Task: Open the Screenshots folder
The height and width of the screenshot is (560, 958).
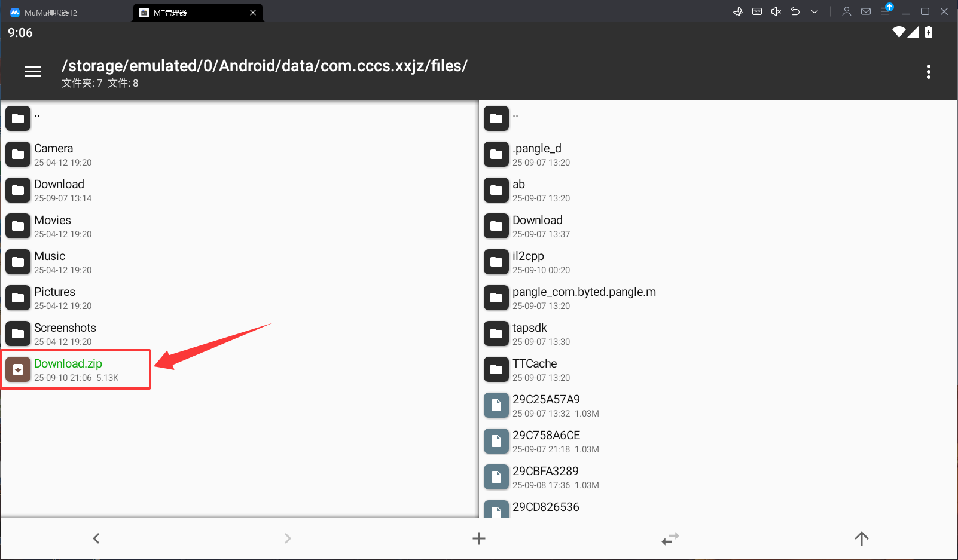Action: 239,333
